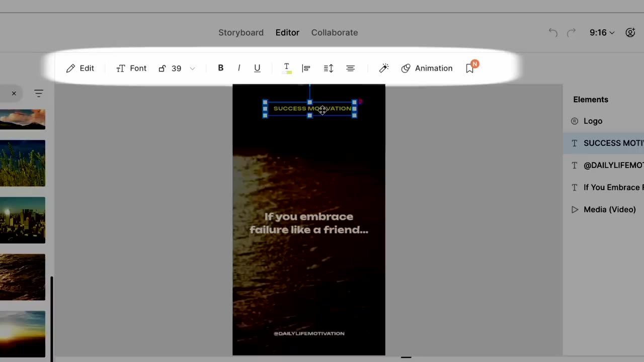The image size is (644, 362).
Task: Click the SUCCESS MOTIVATION text on canvas
Action: click(x=312, y=108)
